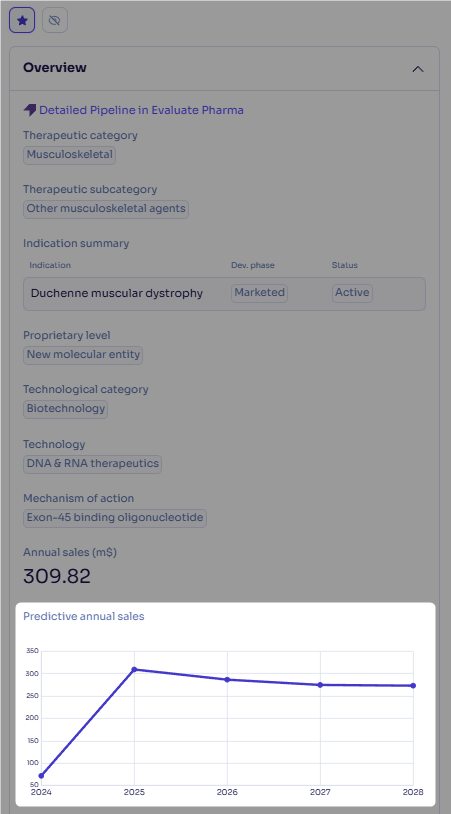451x814 pixels.
Task: Click the 2027 data point on chart
Action: 320,685
